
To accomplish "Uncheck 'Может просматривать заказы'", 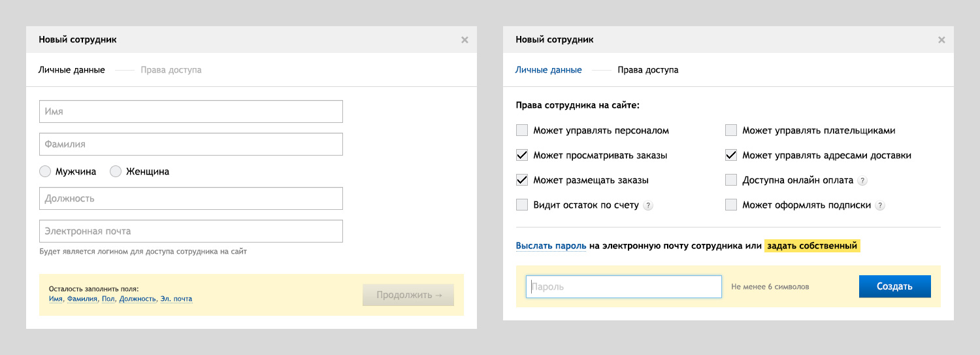I will pyautogui.click(x=522, y=156).
